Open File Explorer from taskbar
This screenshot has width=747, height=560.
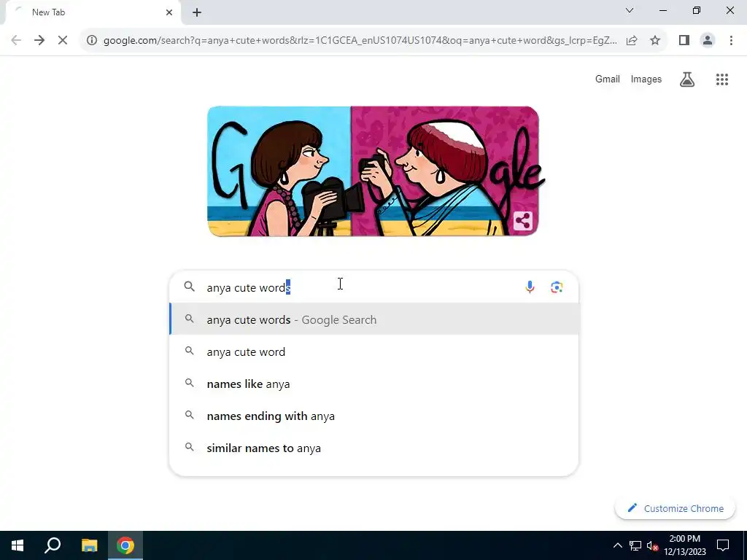click(x=89, y=545)
